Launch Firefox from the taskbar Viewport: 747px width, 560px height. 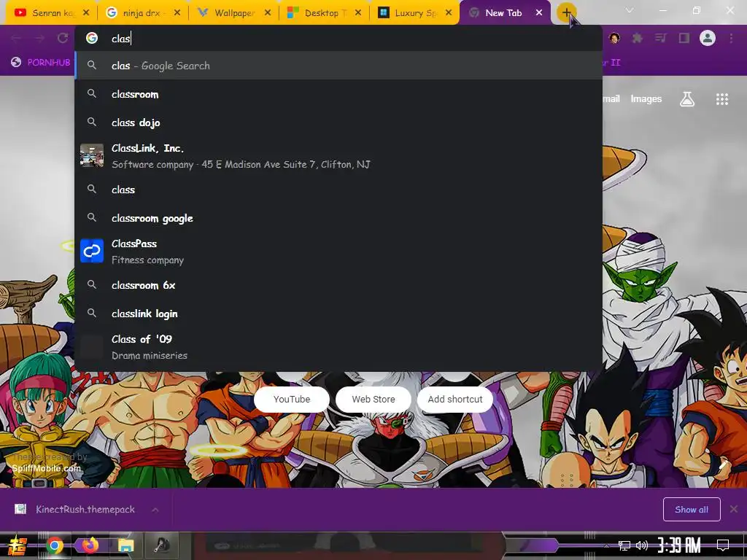point(90,545)
